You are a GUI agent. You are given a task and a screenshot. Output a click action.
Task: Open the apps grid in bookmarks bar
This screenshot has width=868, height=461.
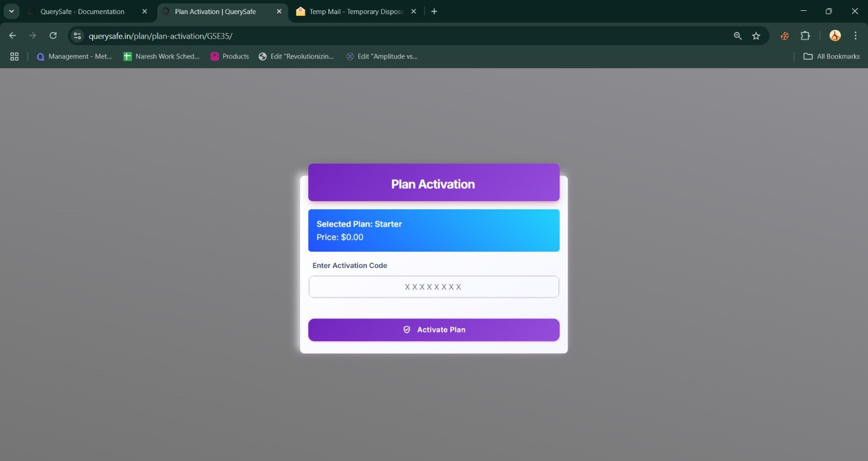15,56
